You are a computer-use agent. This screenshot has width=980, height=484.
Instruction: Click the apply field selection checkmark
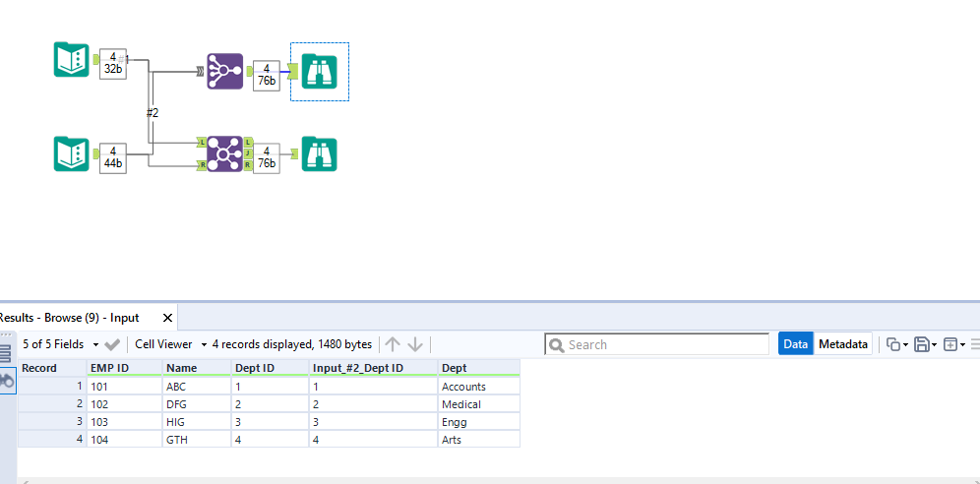[x=112, y=344]
